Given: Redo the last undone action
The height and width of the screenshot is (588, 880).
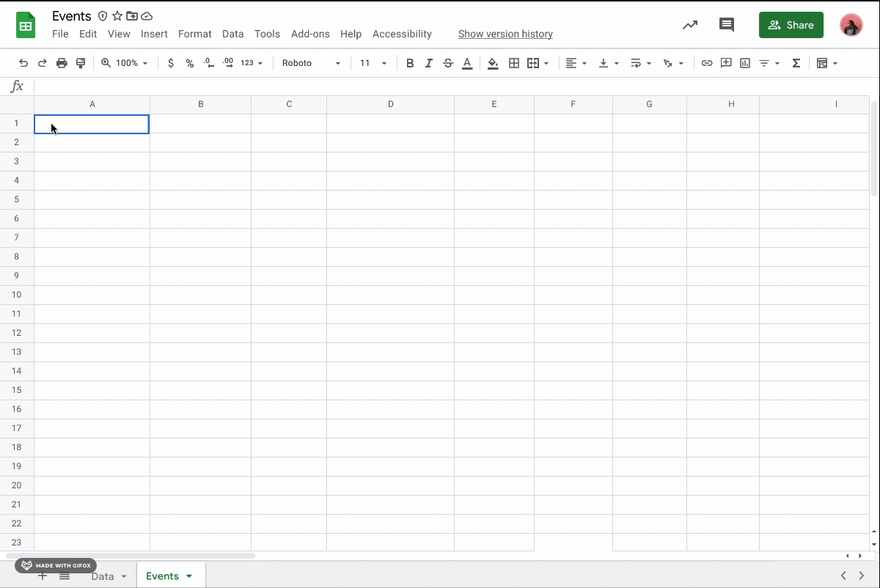Looking at the screenshot, I should 43,63.
